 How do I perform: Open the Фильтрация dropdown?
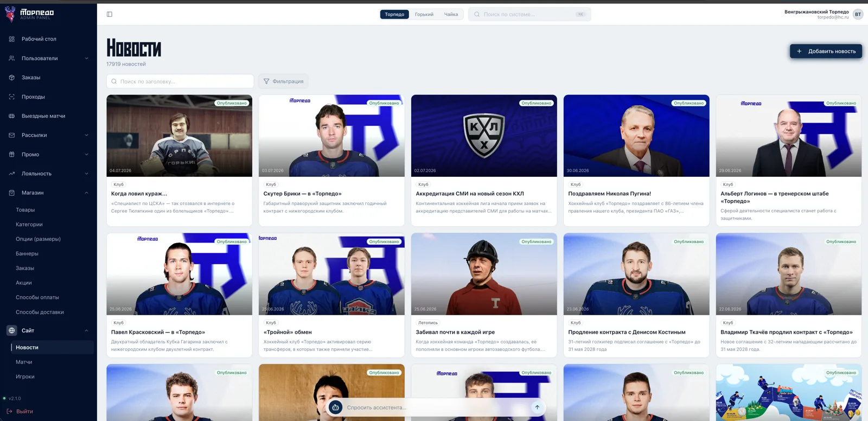[283, 81]
